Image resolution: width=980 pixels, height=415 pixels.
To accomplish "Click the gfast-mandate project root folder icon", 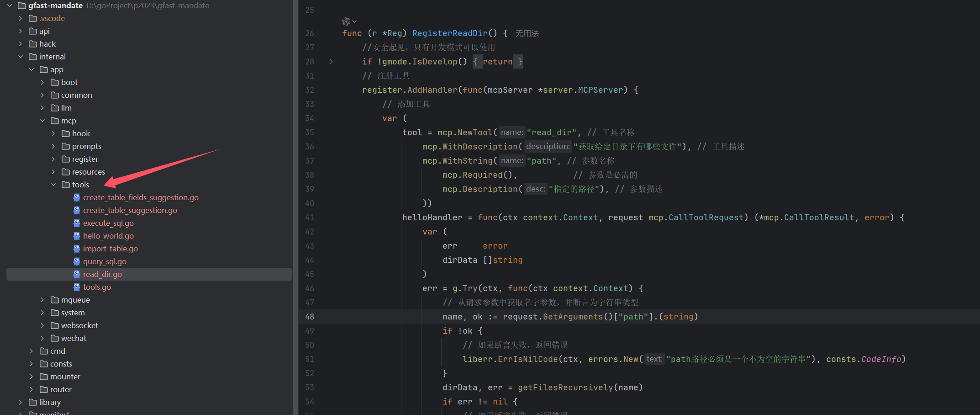I will [22, 5].
